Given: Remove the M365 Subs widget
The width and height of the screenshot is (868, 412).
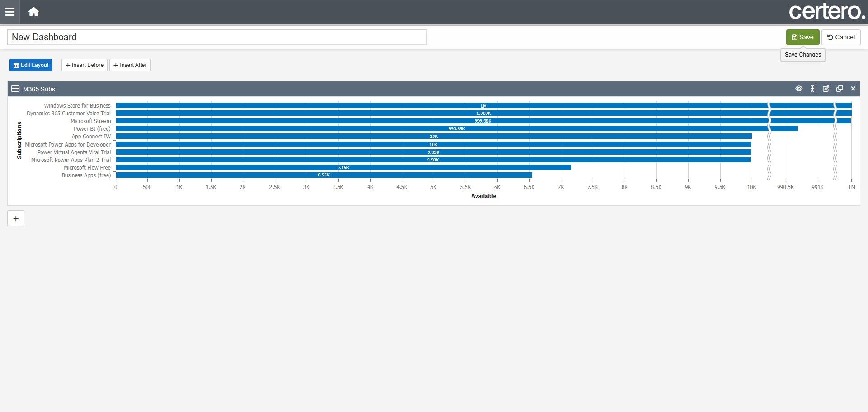Looking at the screenshot, I should point(853,89).
